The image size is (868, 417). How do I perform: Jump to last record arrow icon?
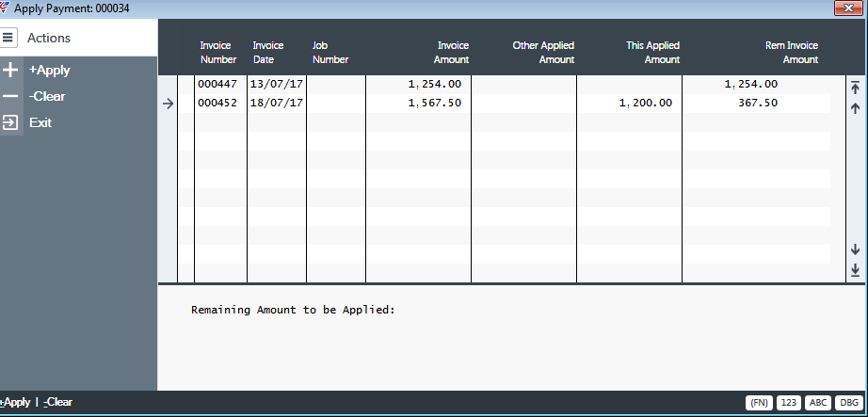coord(855,270)
